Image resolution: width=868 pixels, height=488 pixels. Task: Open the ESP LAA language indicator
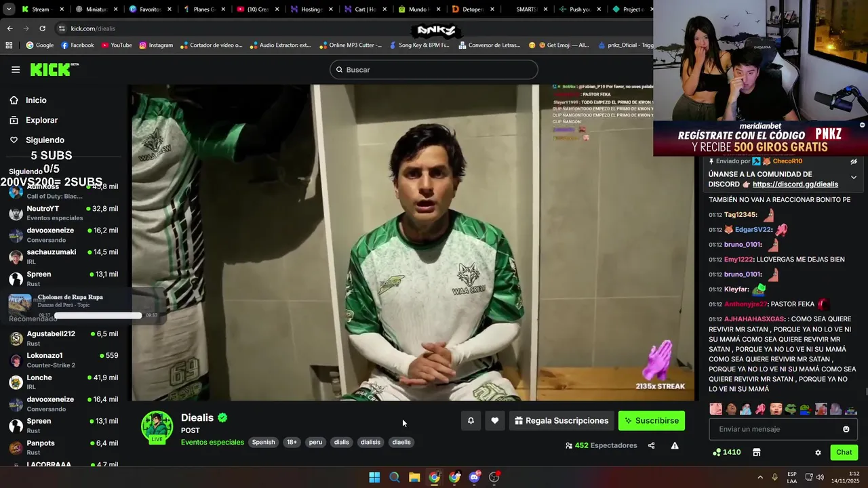(x=792, y=477)
